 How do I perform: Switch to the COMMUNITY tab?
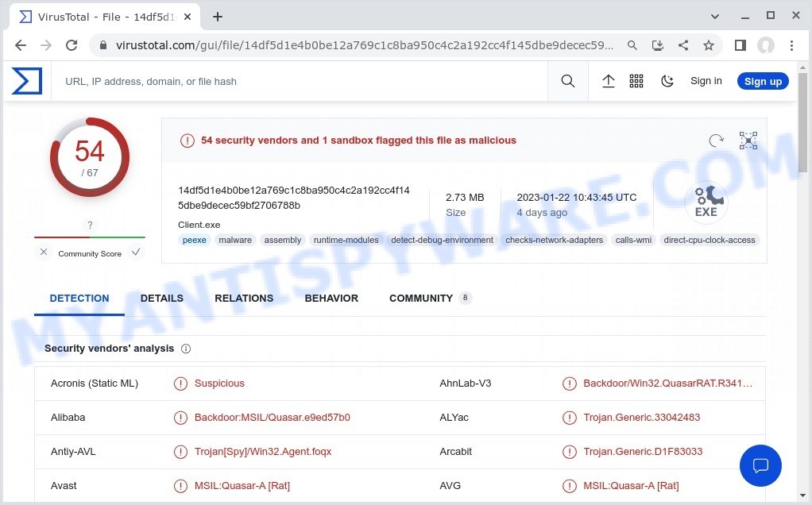tap(430, 299)
